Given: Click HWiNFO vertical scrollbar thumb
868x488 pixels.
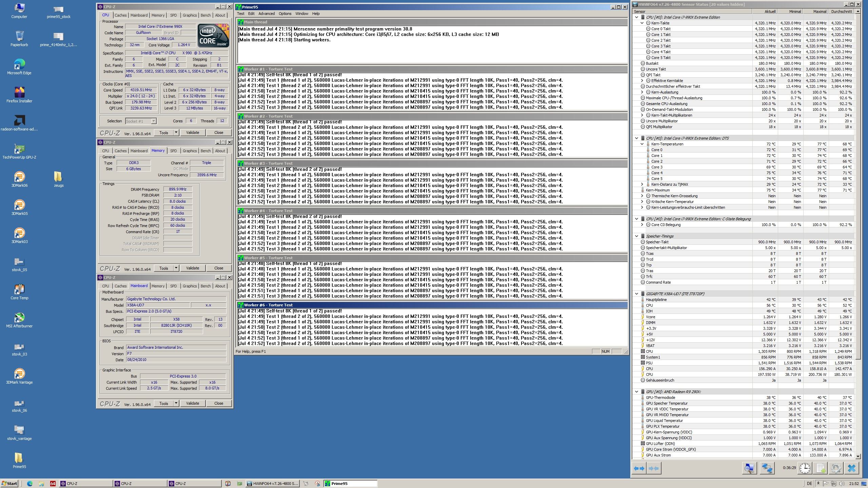Looking at the screenshot, I should [x=858, y=186].
